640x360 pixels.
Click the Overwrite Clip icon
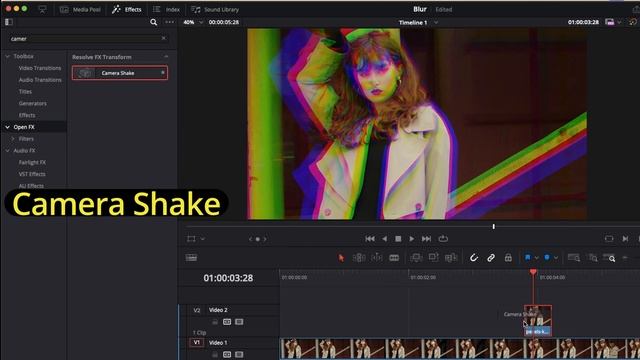tap(433, 258)
